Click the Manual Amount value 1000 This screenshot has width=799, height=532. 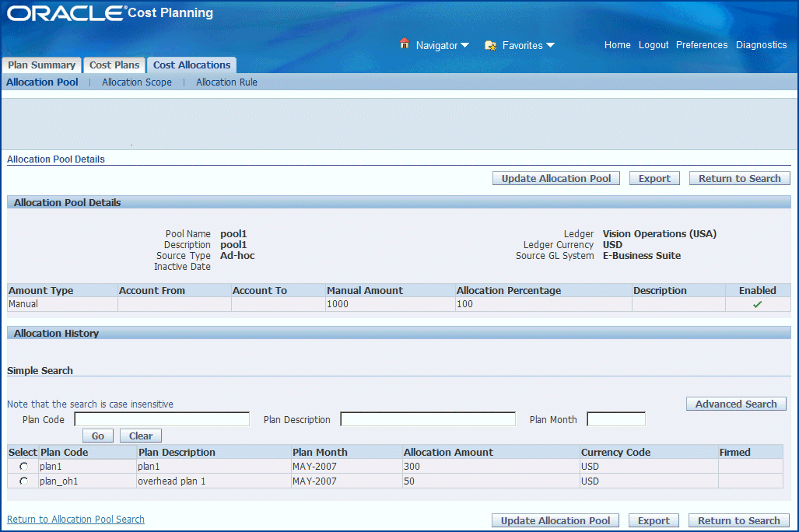coord(338,303)
